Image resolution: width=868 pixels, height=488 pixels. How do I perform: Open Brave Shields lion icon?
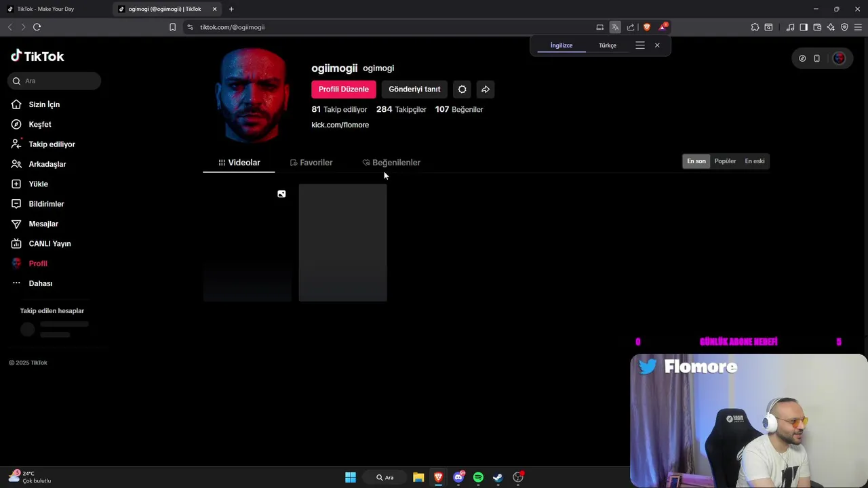pyautogui.click(x=647, y=27)
